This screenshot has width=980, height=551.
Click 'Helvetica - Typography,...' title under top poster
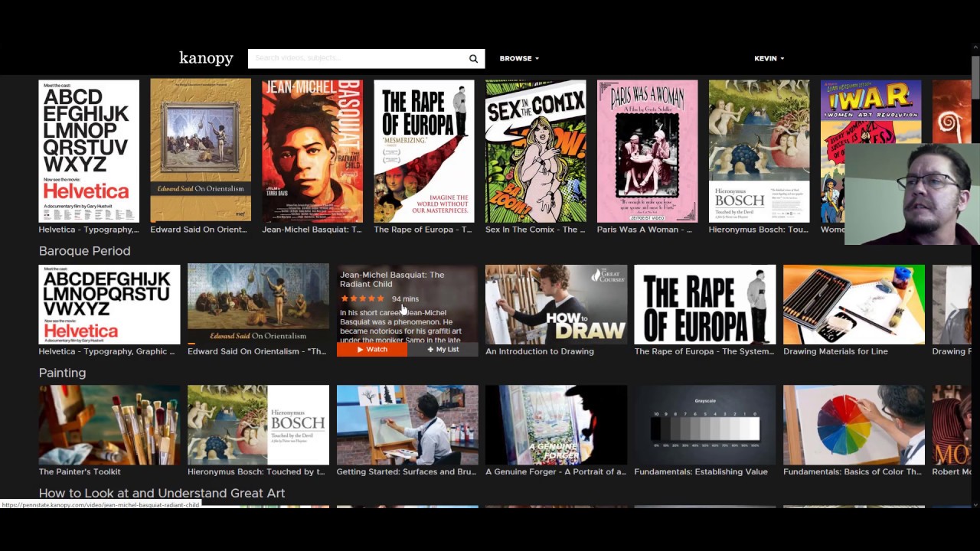tap(89, 230)
